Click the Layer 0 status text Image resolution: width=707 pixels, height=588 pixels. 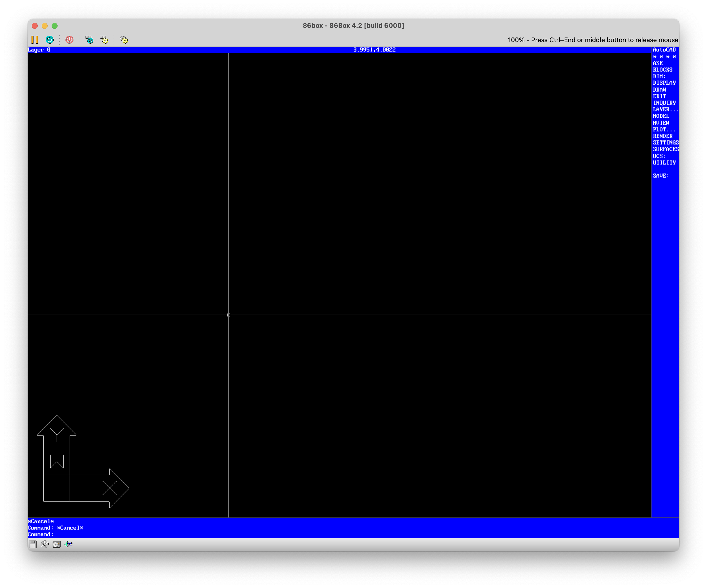point(39,50)
